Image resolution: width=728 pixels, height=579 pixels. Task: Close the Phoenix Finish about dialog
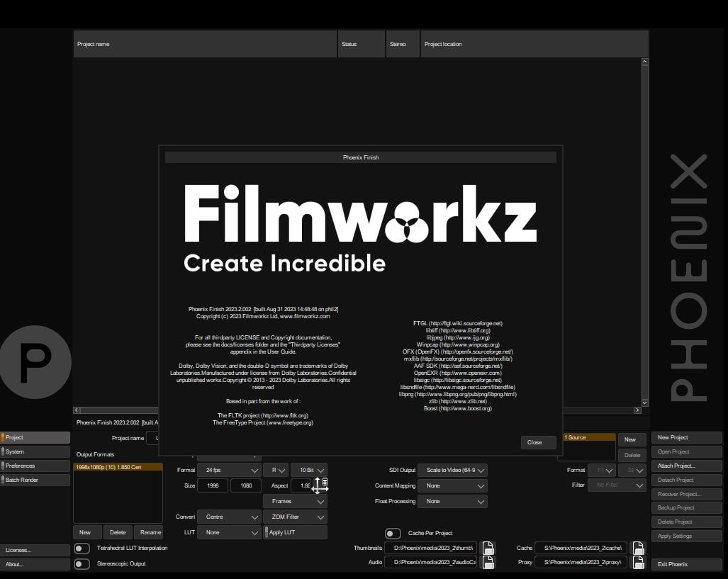(538, 442)
